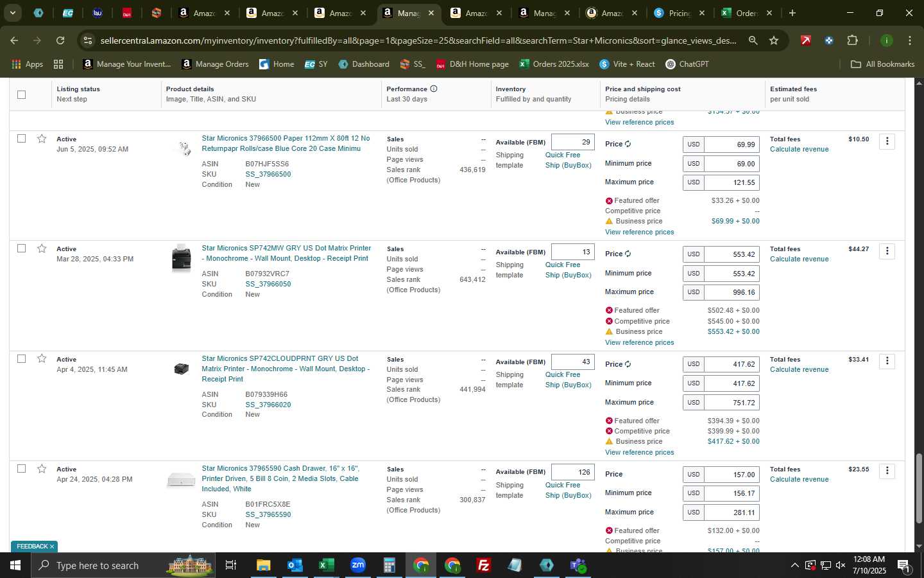Viewport: 924px width, 578px height.
Task: Click price sync icon for 553.42 listing
Action: [628, 254]
